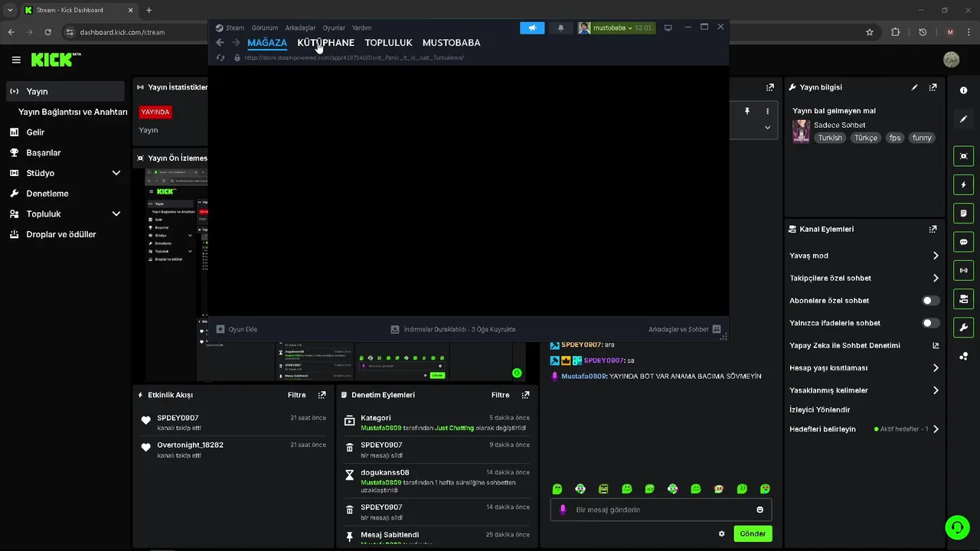The height and width of the screenshot is (551, 980).
Task: Click the Sadece Sohbet category thumbnail
Action: pos(801,131)
